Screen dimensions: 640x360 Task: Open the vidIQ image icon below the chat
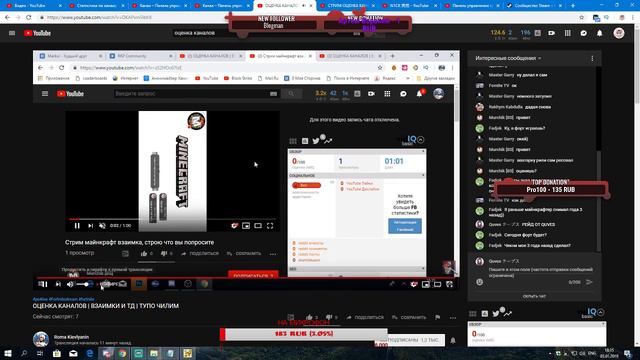[x=484, y=313]
